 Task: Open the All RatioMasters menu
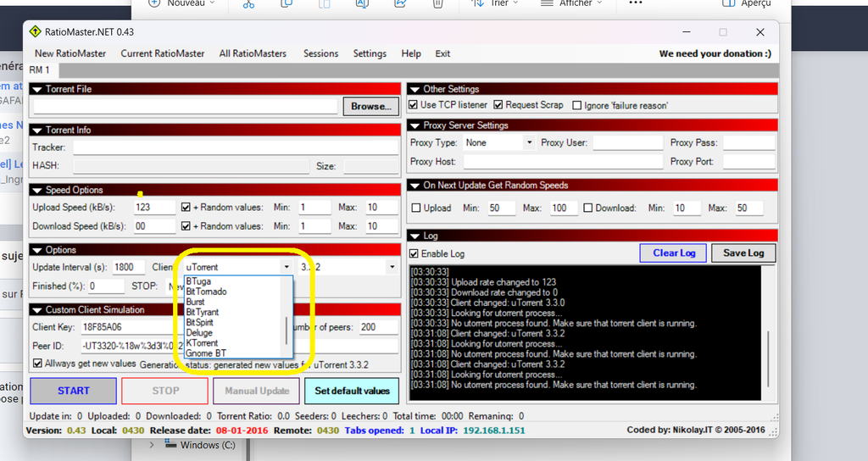coord(253,53)
